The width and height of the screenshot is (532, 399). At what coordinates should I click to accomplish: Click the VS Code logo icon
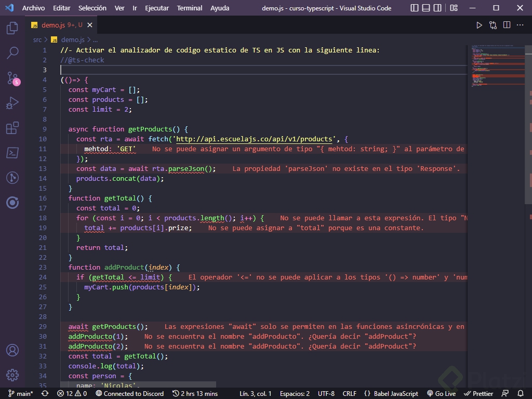9,8
